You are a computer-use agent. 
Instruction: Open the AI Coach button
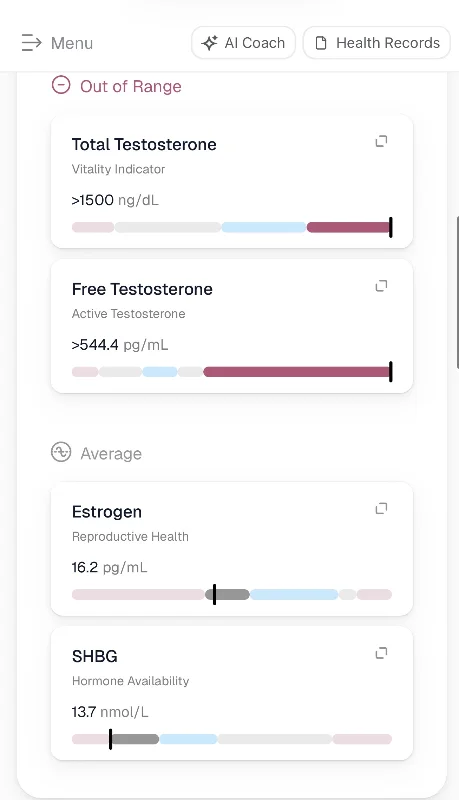tap(243, 43)
